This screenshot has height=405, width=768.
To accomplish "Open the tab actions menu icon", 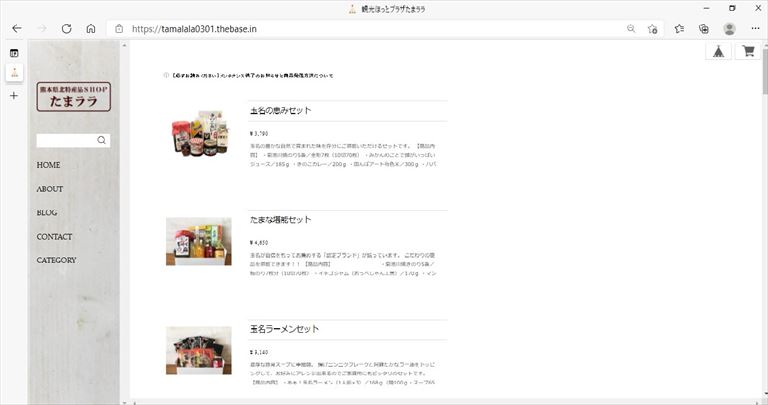I will tap(14, 53).
